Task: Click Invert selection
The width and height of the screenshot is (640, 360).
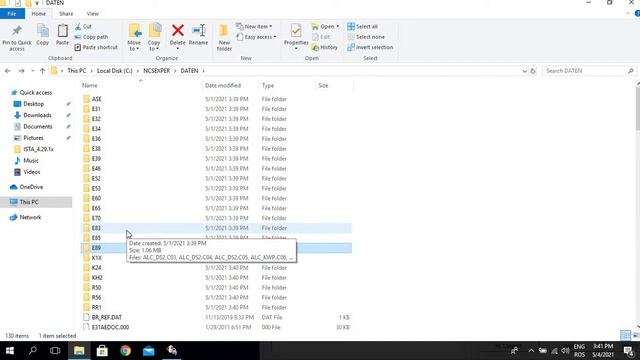Action: click(x=370, y=47)
